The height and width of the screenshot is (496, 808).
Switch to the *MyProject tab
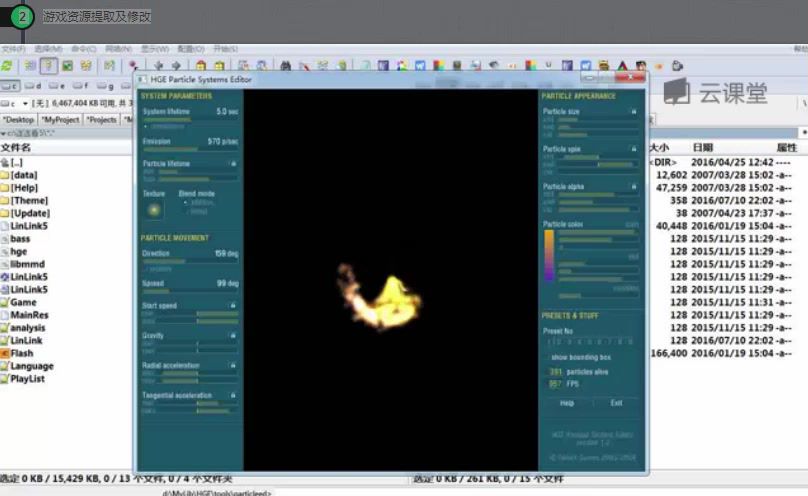tap(61, 119)
